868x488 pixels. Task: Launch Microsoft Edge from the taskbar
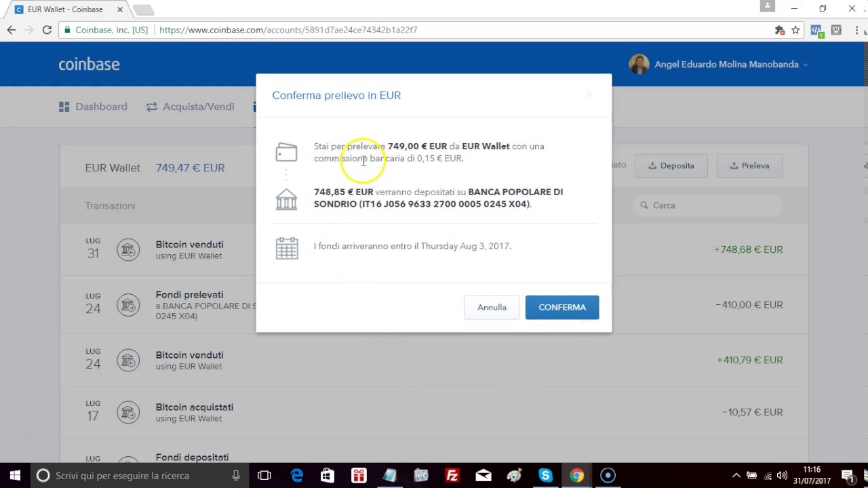(x=297, y=476)
